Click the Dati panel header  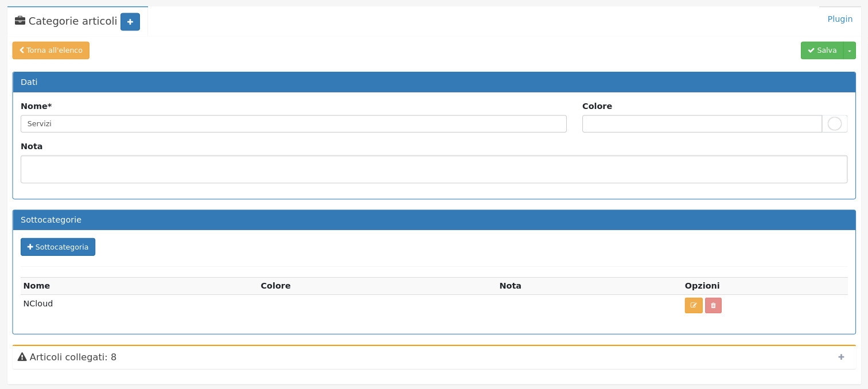point(434,82)
